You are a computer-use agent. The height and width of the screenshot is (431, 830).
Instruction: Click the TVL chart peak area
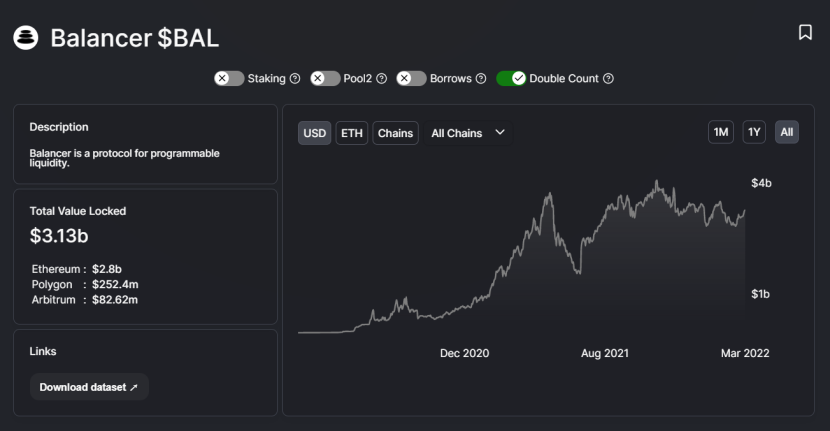[x=656, y=184]
